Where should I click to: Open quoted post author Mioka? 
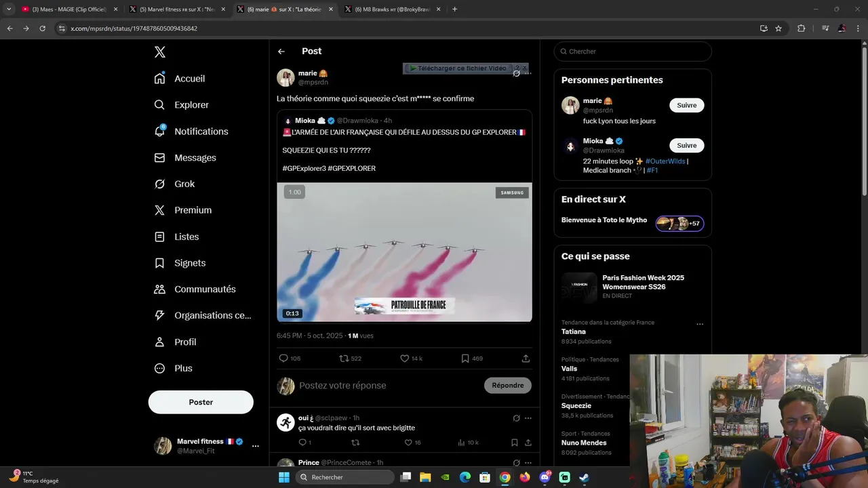[x=311, y=121]
